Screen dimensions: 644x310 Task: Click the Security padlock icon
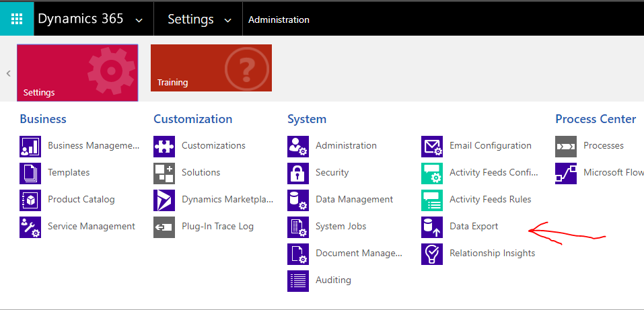[x=297, y=173]
